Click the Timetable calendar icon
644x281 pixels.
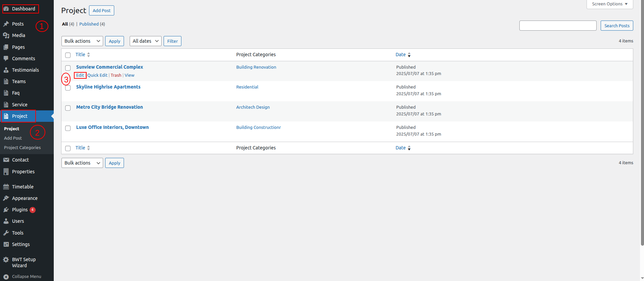[6, 187]
